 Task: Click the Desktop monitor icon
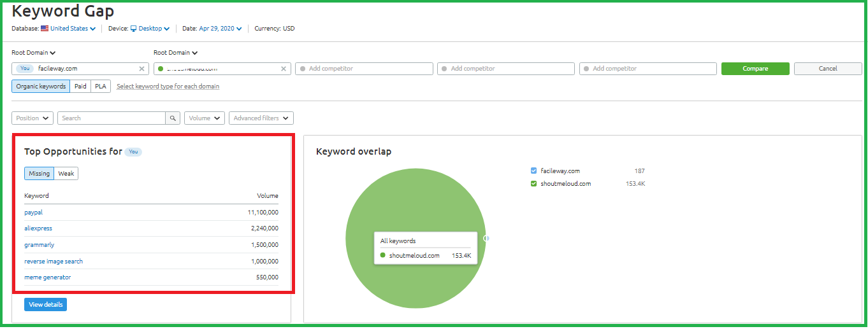[x=134, y=29]
